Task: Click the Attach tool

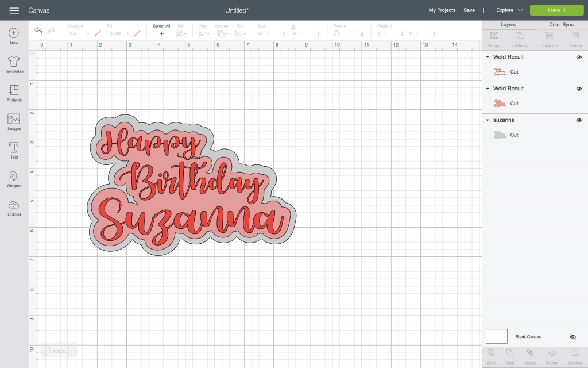Action: pos(530,356)
